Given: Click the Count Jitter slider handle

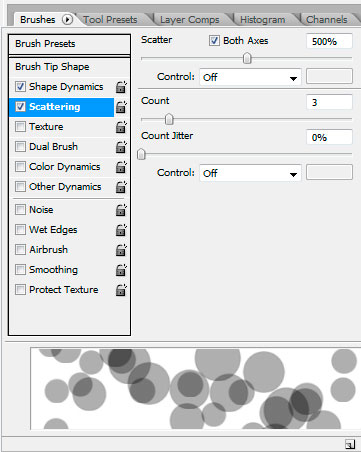Looking at the screenshot, I should click(x=141, y=154).
